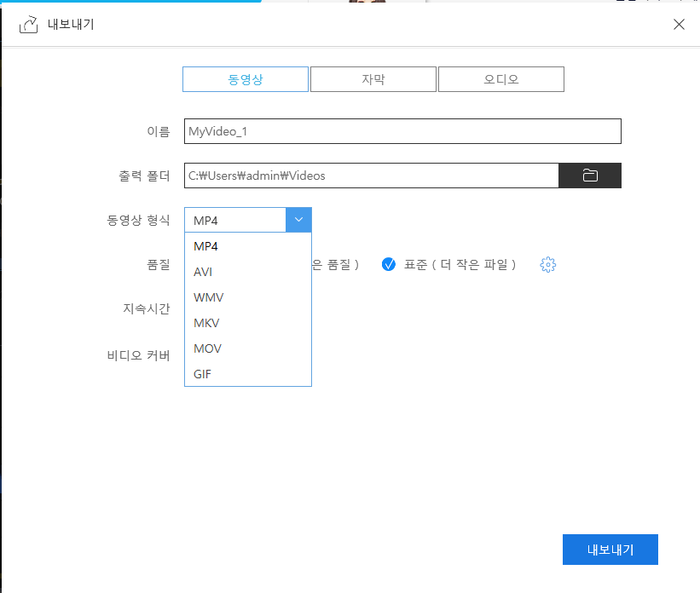Image resolution: width=700 pixels, height=593 pixels.
Task: Open the 동영상 형식 dropdown
Action: point(298,219)
